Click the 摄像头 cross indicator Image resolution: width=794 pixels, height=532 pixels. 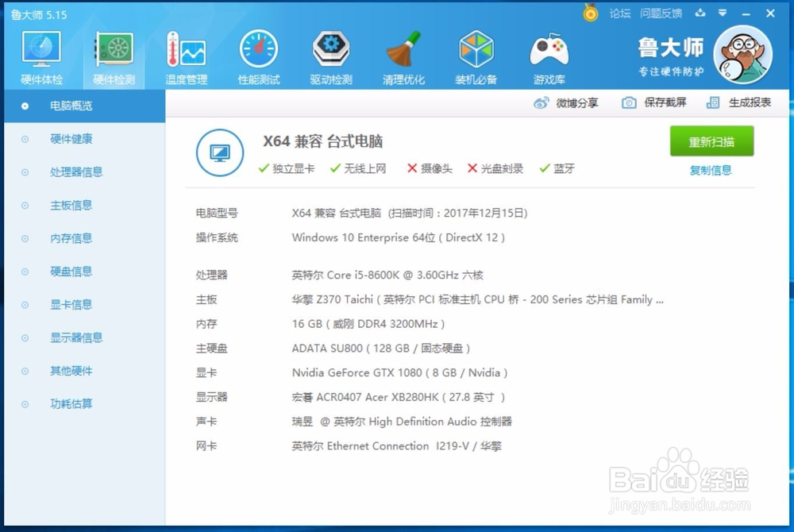(x=430, y=168)
